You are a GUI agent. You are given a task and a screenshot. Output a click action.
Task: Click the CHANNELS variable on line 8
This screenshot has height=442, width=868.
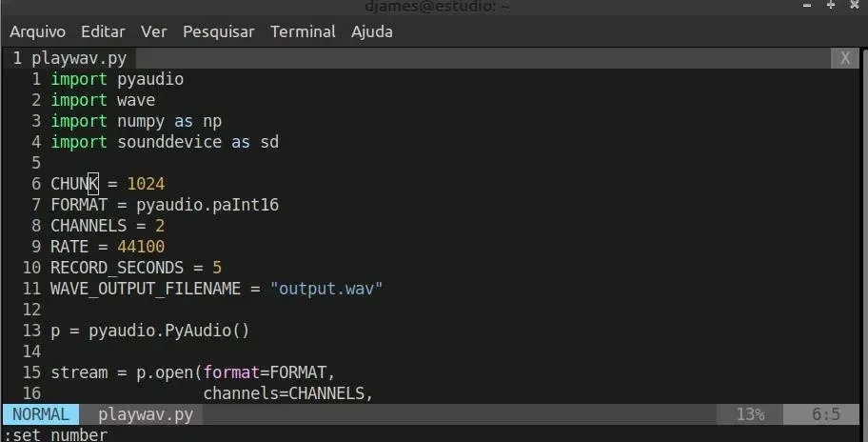[89, 226]
